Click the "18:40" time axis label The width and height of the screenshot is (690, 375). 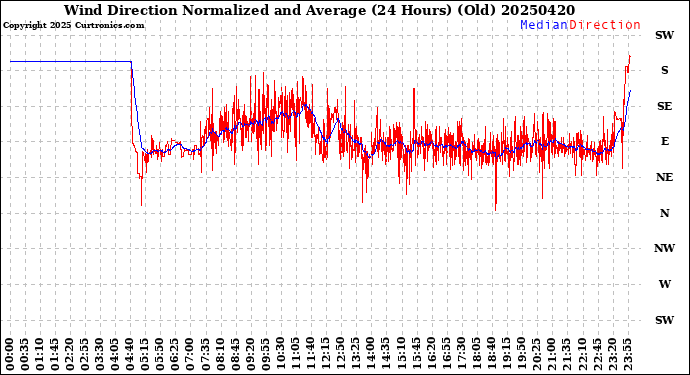pyautogui.click(x=491, y=354)
